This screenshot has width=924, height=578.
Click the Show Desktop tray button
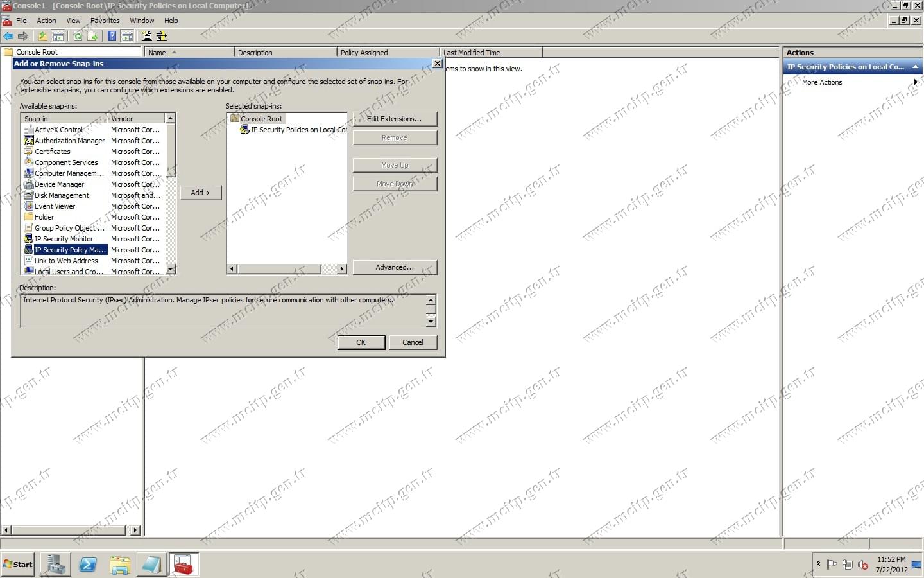click(916, 565)
